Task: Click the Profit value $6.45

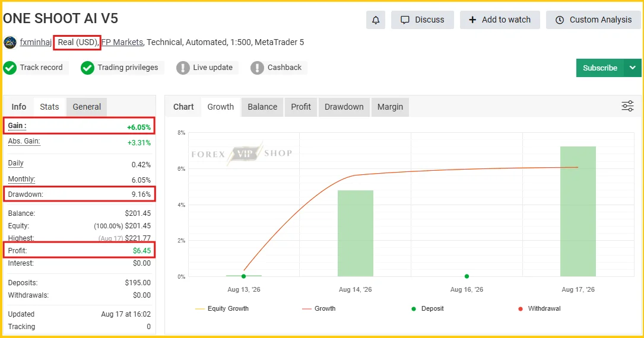Action: (x=142, y=251)
